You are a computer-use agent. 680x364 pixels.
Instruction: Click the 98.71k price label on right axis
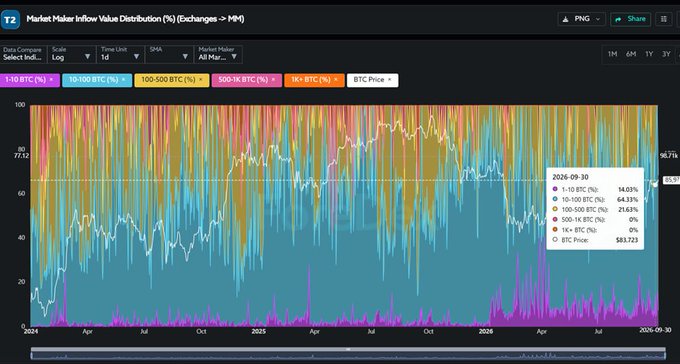click(669, 155)
